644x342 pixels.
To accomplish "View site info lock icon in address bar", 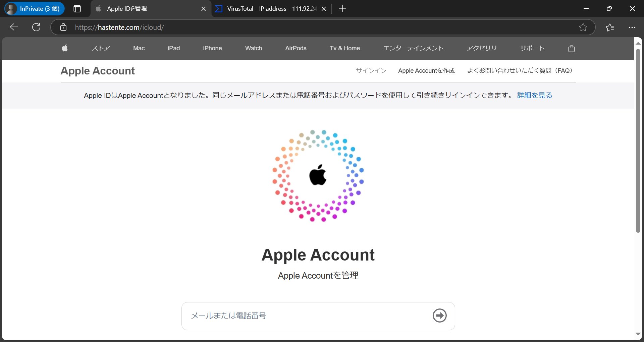I will [63, 27].
